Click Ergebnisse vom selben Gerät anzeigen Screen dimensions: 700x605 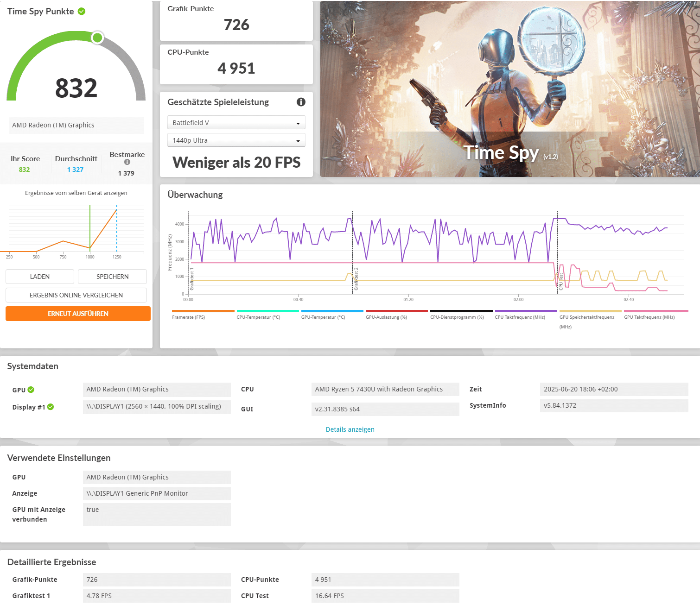76,193
